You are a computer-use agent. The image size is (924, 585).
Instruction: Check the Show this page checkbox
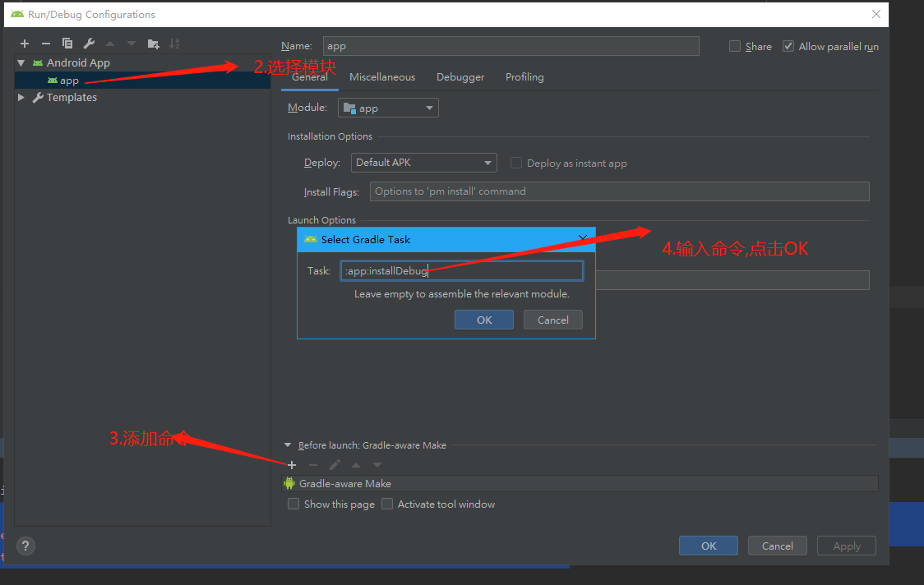(293, 504)
